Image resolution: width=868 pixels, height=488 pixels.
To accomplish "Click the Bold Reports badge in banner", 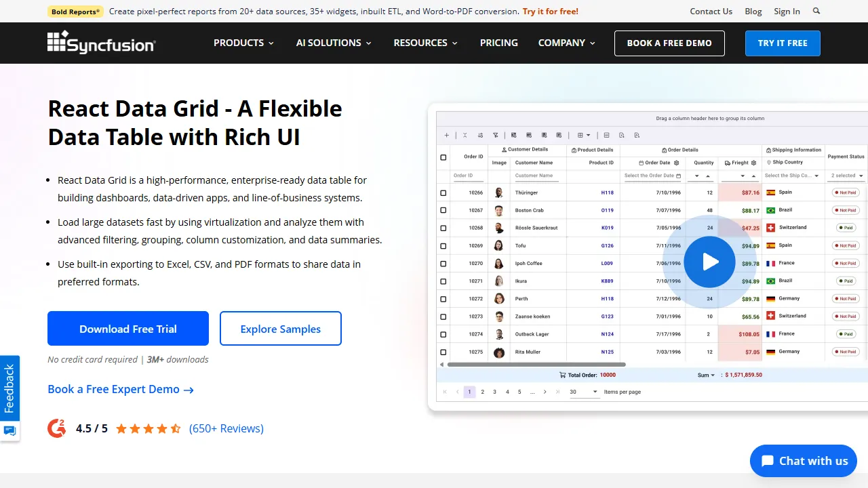I will point(75,11).
